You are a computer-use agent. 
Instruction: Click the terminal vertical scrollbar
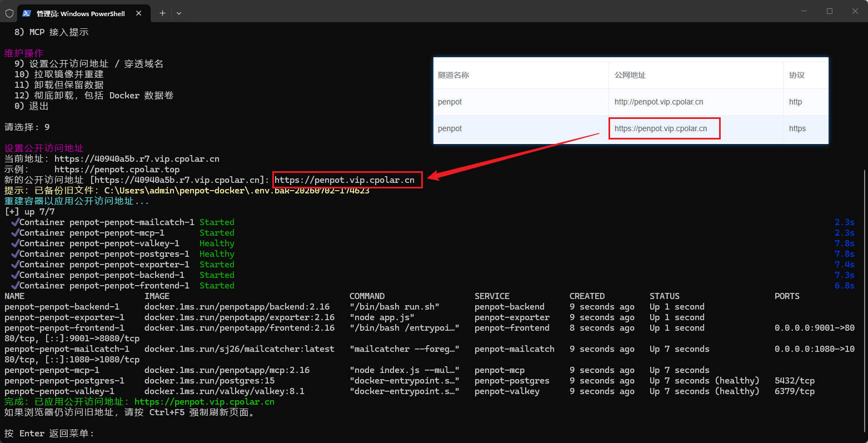865,300
